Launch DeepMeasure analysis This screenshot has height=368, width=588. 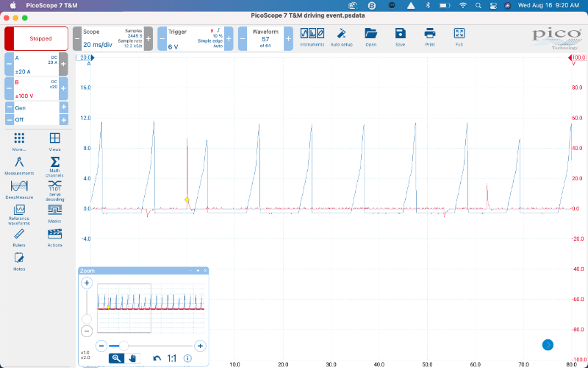tap(19, 189)
